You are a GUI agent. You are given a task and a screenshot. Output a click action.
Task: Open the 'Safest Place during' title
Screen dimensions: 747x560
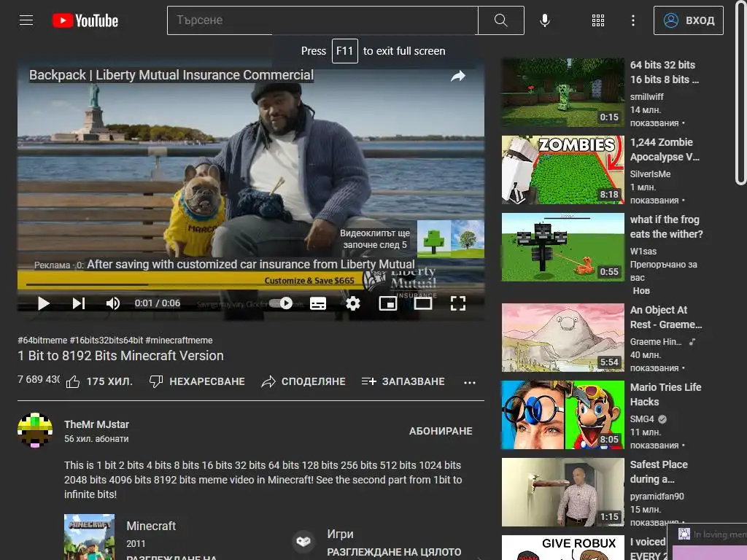(x=659, y=472)
